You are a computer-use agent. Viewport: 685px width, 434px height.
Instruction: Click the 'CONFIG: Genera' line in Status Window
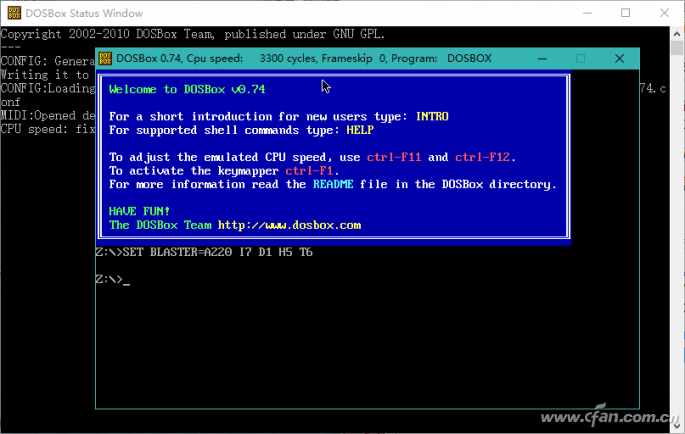pyautogui.click(x=48, y=61)
